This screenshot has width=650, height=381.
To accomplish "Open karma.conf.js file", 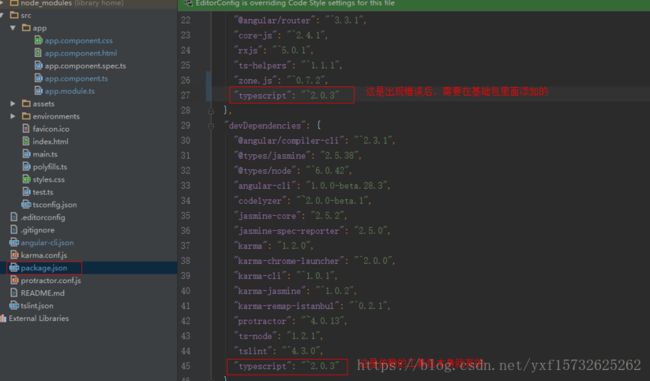I will click(44, 255).
